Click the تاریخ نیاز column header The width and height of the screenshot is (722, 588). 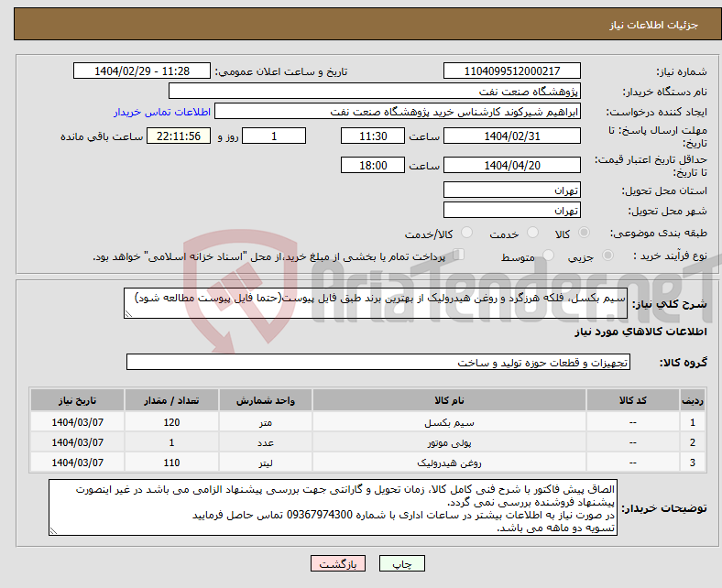77,400
